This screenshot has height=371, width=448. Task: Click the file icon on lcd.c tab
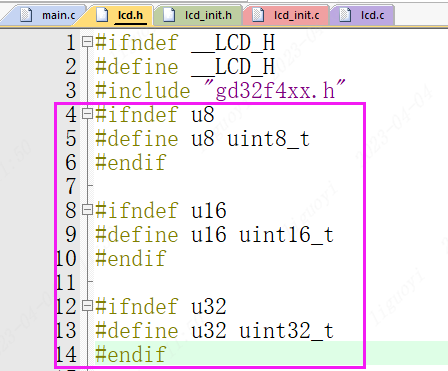[x=345, y=15]
